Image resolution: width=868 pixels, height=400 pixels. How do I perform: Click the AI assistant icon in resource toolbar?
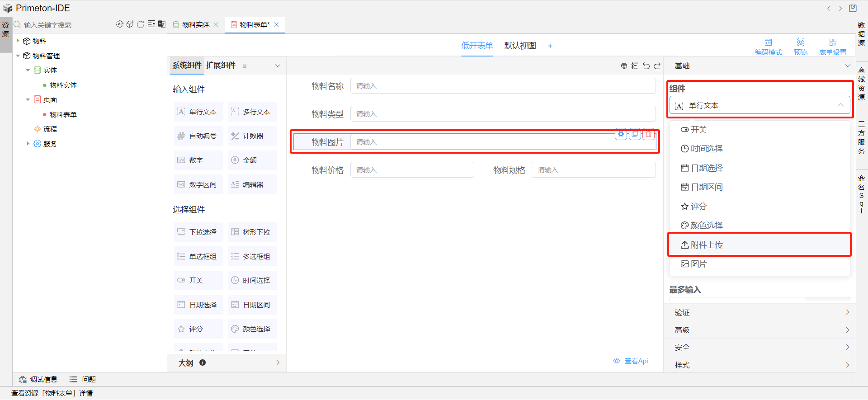(x=119, y=24)
